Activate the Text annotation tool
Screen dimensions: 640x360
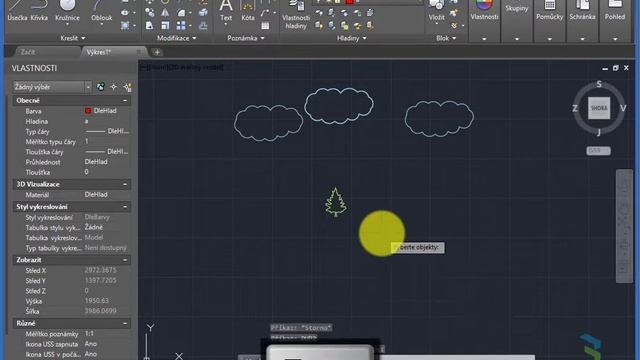(x=226, y=11)
